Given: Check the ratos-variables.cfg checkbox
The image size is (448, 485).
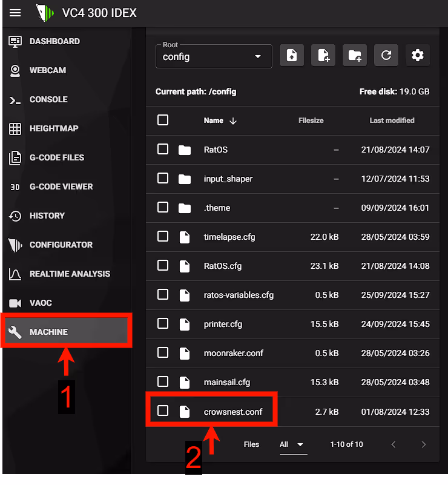Looking at the screenshot, I should pyautogui.click(x=163, y=294).
